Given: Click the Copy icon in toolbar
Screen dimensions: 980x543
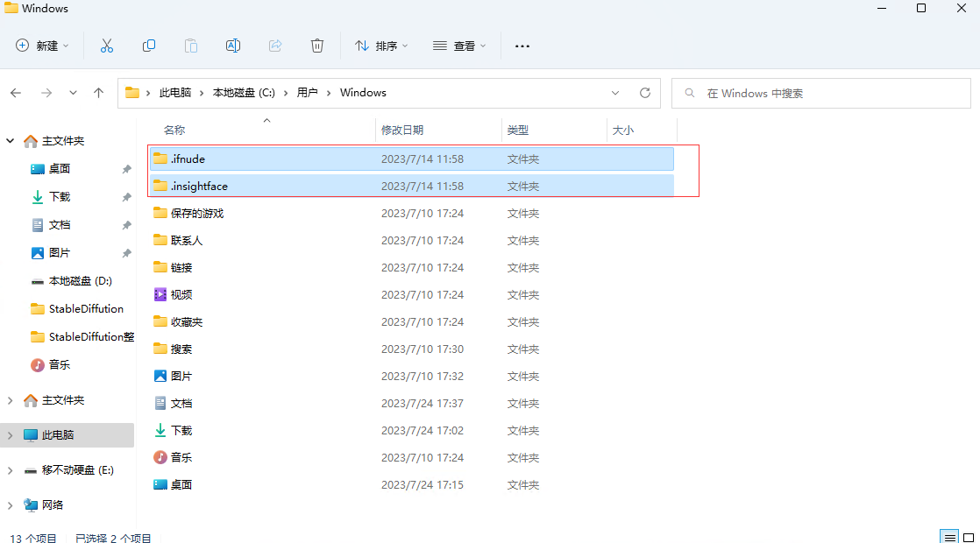Looking at the screenshot, I should (149, 46).
